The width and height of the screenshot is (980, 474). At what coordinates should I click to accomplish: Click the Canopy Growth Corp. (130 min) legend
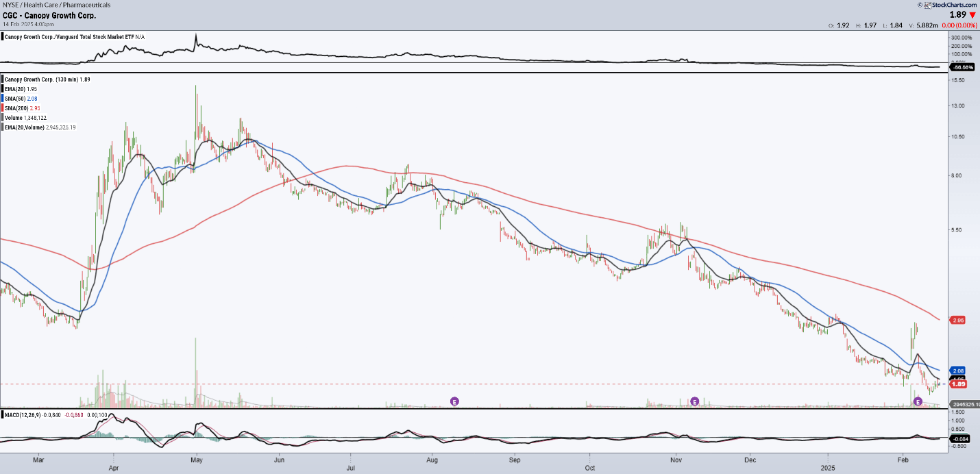47,79
